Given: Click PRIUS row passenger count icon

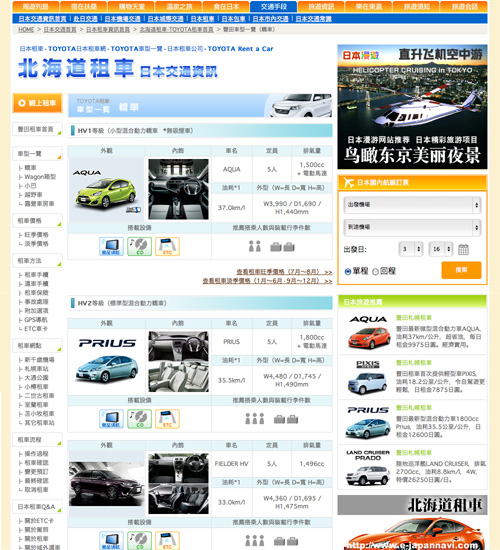Looking at the screenshot, I should coord(255,419).
